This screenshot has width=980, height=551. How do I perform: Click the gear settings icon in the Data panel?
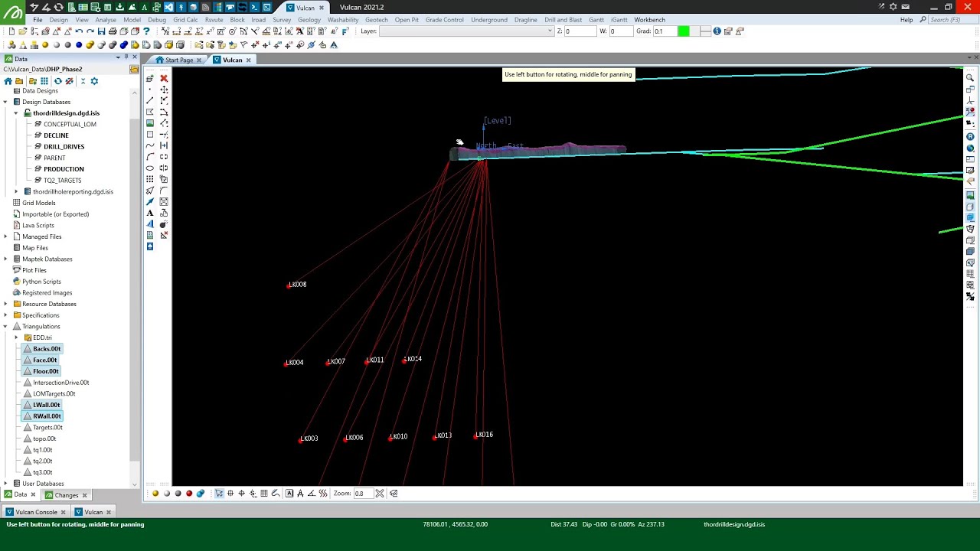(94, 81)
